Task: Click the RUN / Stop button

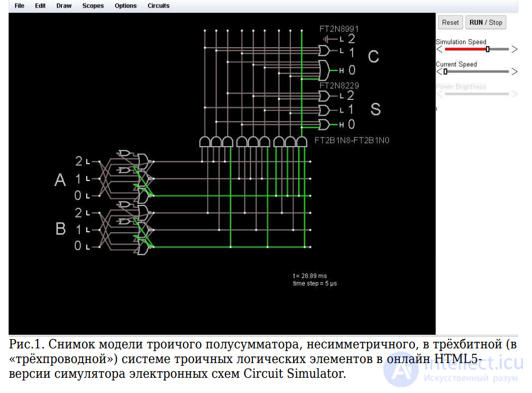Action: click(486, 22)
